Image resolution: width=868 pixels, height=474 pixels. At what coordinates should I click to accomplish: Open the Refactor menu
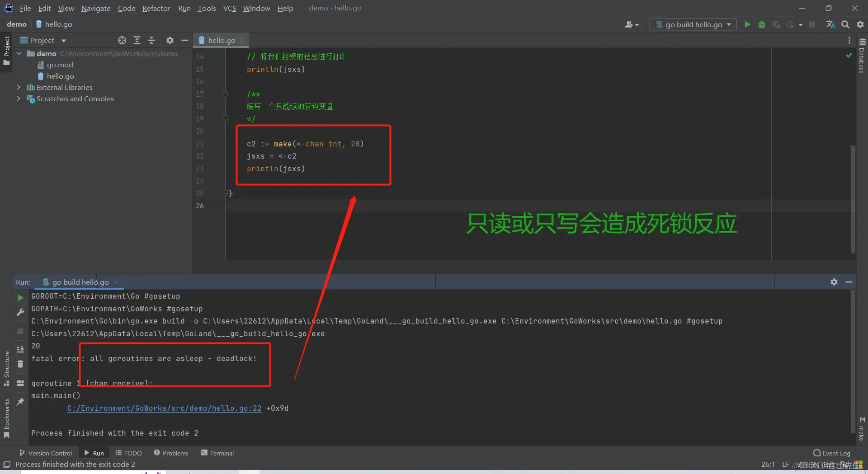[156, 8]
